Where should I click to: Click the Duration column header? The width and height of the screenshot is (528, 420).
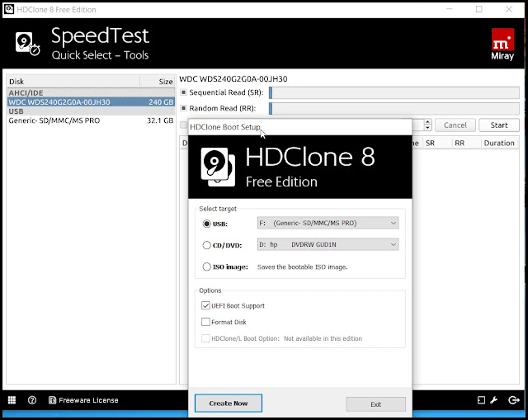[500, 143]
